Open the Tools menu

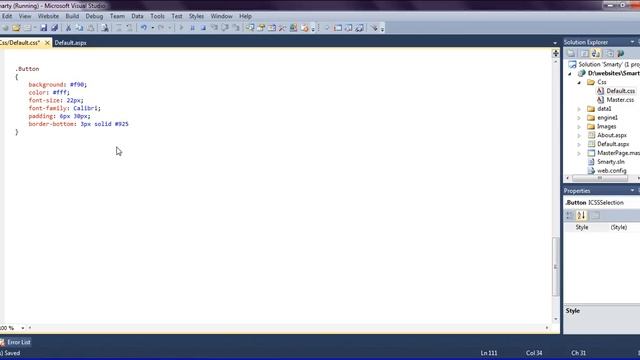coord(158,16)
